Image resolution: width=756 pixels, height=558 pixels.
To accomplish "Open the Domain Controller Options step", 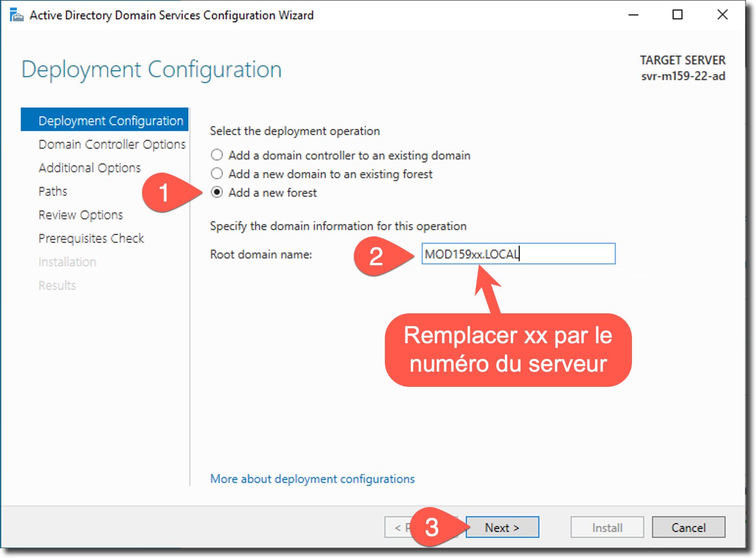I will coord(112,145).
